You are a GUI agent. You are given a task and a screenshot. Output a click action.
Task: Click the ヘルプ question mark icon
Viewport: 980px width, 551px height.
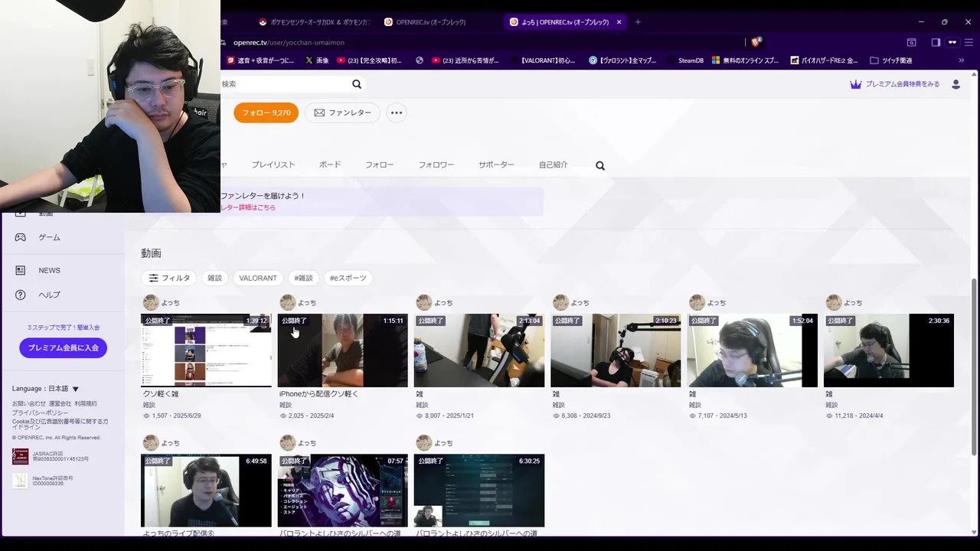pyautogui.click(x=21, y=295)
